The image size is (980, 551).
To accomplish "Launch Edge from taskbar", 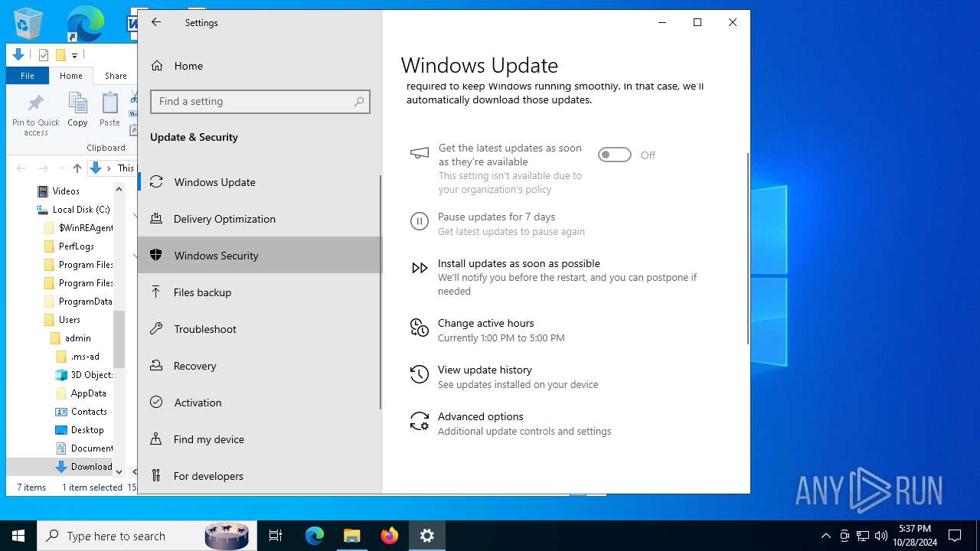I will (x=315, y=536).
